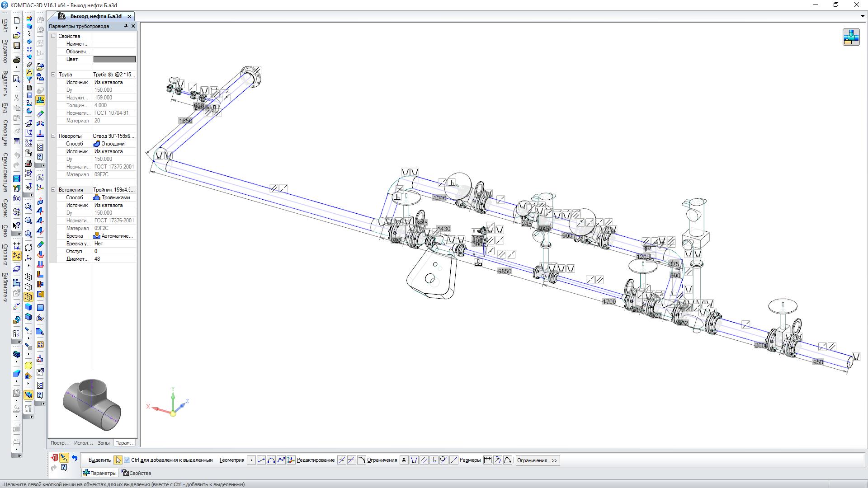Collapse the Ветвления properties group
Viewport: 868px width, 488px height.
click(53, 190)
